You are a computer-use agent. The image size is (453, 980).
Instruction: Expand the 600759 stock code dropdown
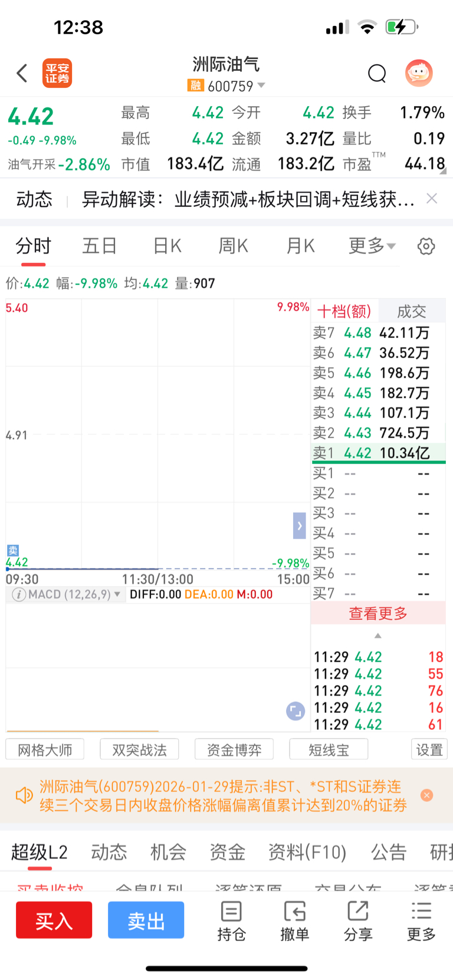tap(261, 85)
